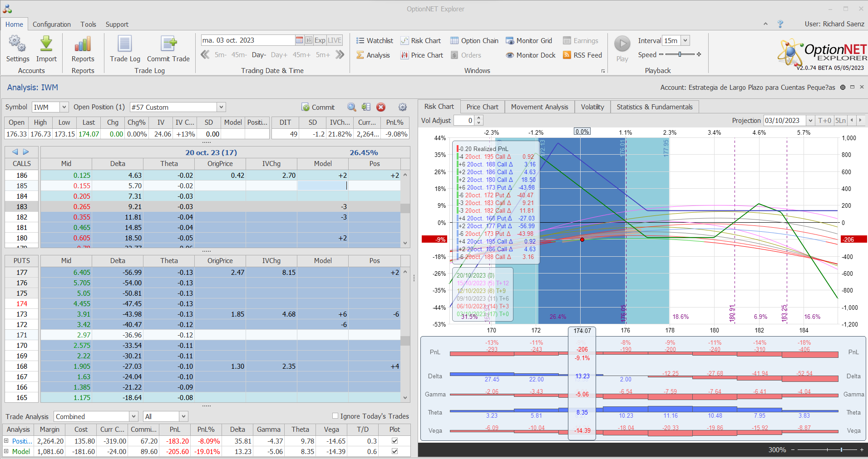Toggle the Position row Plot checkbox
Viewport: 868px width, 459px height.
point(395,441)
